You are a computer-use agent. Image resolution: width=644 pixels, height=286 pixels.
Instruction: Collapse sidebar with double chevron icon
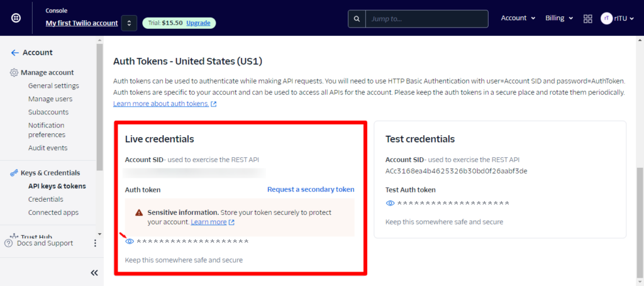click(x=94, y=273)
